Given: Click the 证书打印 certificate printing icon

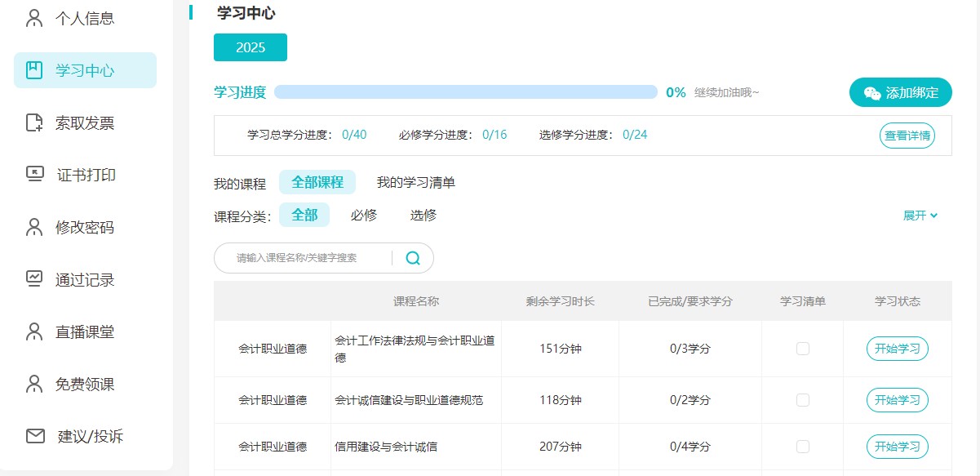Looking at the screenshot, I should point(33,175).
